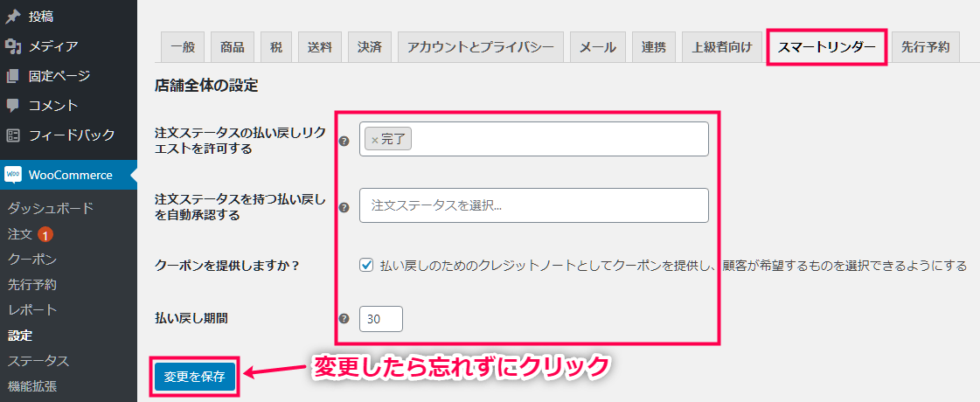Click the orange order count badge

click(x=45, y=234)
